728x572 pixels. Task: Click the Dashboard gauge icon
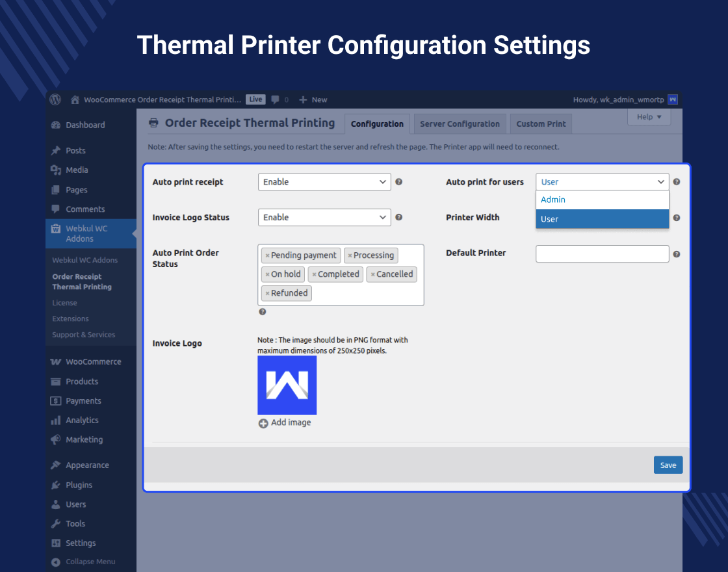pos(56,125)
